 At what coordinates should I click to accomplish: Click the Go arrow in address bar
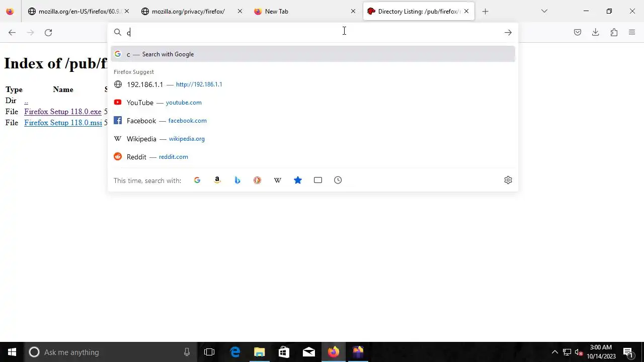point(508,32)
